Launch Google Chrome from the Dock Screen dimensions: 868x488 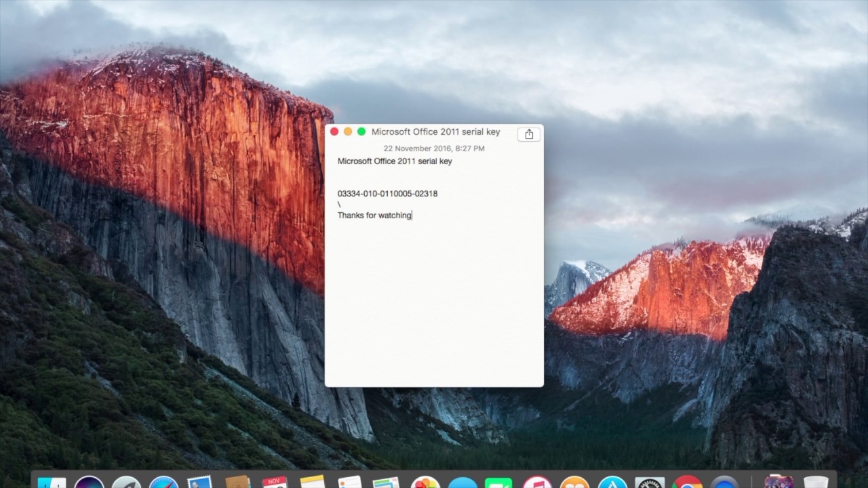tap(687, 483)
